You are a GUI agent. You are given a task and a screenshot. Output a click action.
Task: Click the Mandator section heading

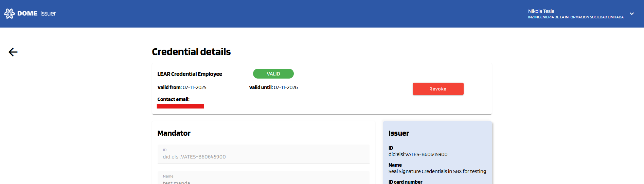click(x=174, y=133)
